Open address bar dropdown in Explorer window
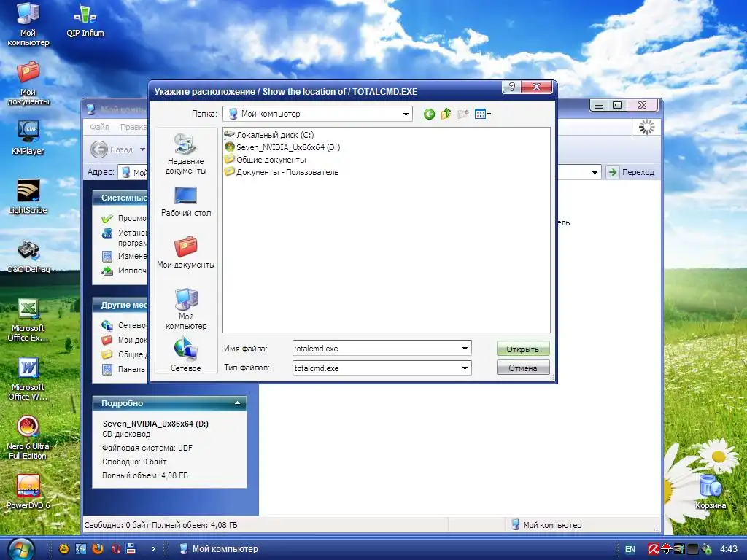The width and height of the screenshot is (747, 560). [595, 172]
